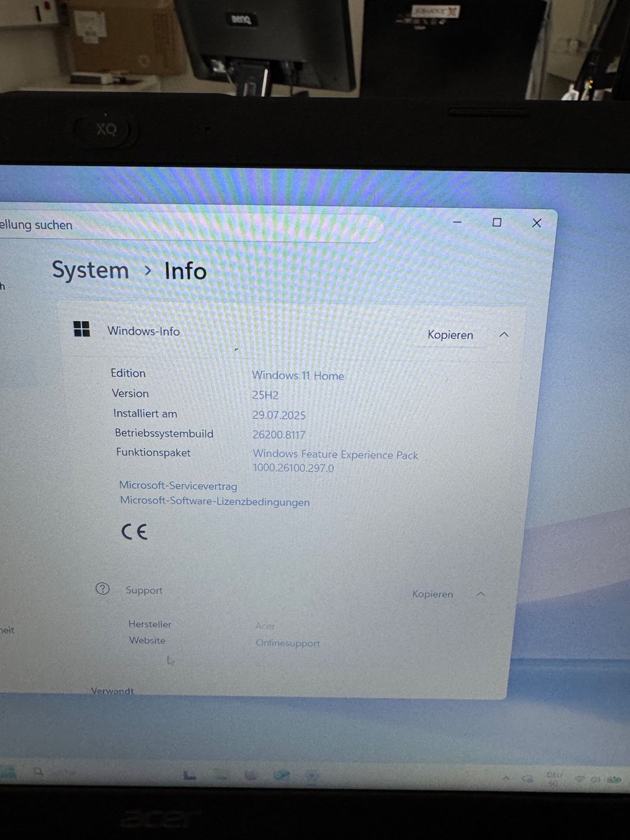Click the Kopieren button in Support section

click(x=432, y=594)
